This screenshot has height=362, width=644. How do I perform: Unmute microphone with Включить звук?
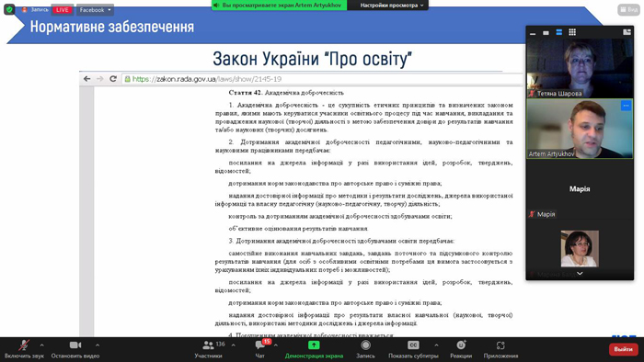pyautogui.click(x=24, y=350)
